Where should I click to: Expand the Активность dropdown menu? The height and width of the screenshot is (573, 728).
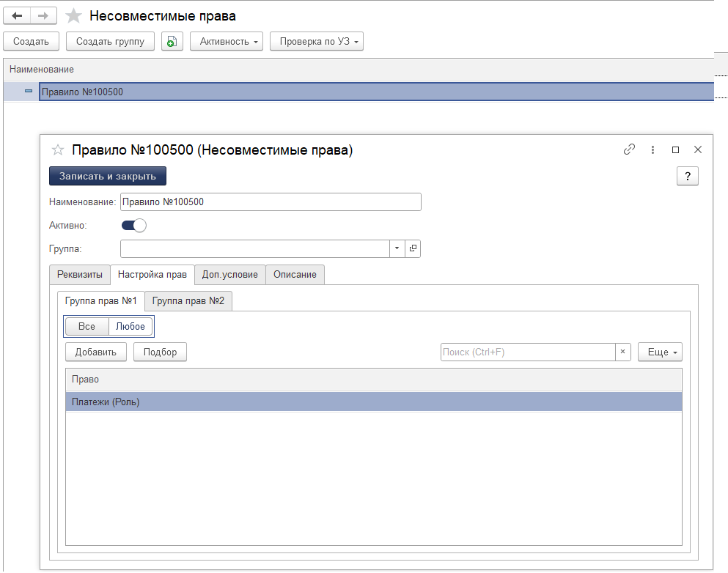click(x=227, y=41)
